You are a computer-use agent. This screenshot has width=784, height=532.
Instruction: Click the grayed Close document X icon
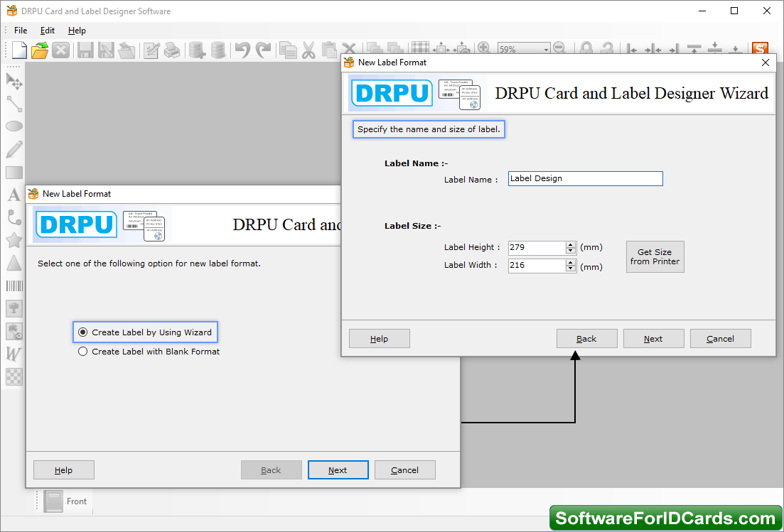coord(61,50)
